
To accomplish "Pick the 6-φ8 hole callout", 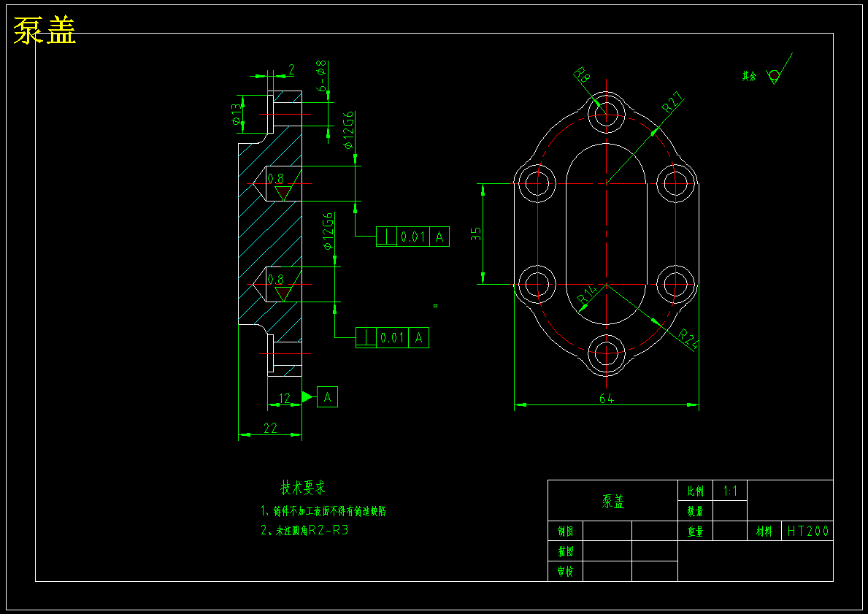I will pos(322,76).
